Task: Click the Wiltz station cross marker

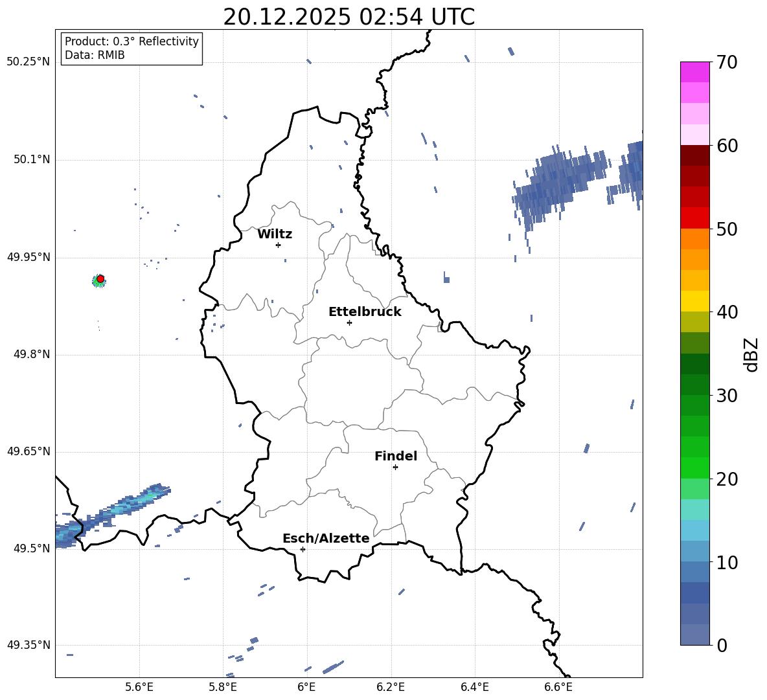Action: [x=279, y=245]
